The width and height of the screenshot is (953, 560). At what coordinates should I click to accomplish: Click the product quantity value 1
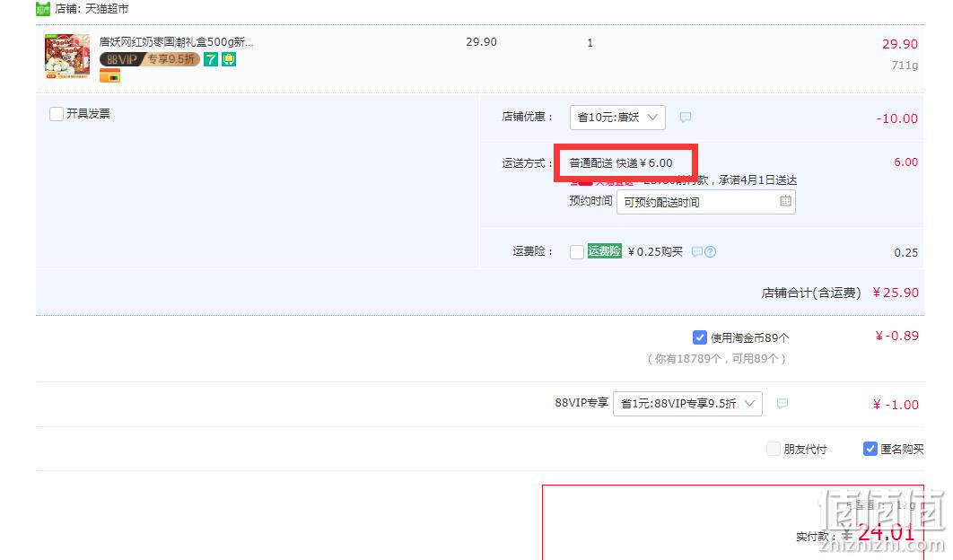[590, 43]
